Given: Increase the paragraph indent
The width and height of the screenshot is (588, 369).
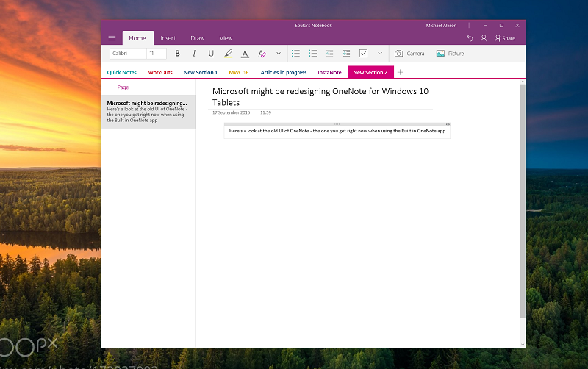Looking at the screenshot, I should pyautogui.click(x=346, y=54).
